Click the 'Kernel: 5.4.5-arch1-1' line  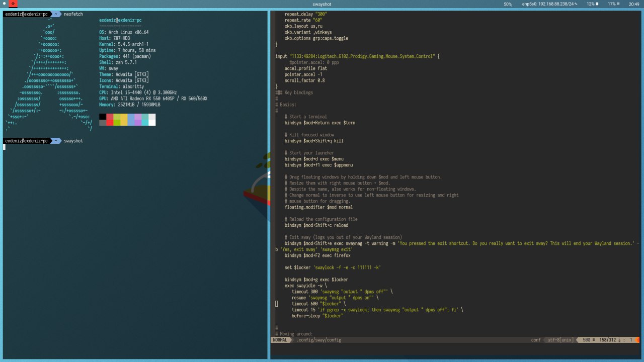point(124,44)
